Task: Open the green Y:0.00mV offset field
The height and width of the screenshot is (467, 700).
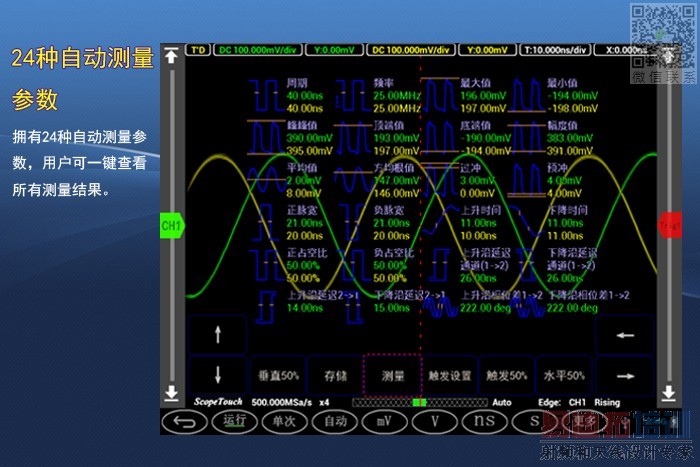Action: tap(334, 50)
